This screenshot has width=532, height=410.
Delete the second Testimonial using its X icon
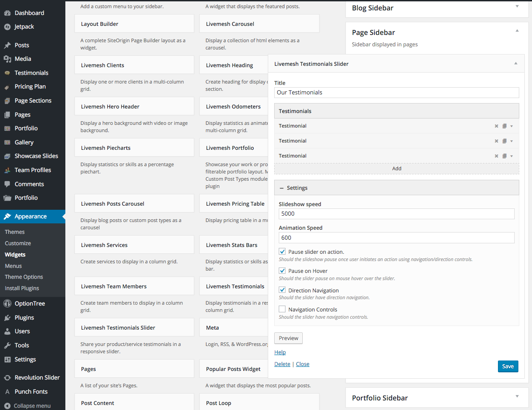coord(497,141)
